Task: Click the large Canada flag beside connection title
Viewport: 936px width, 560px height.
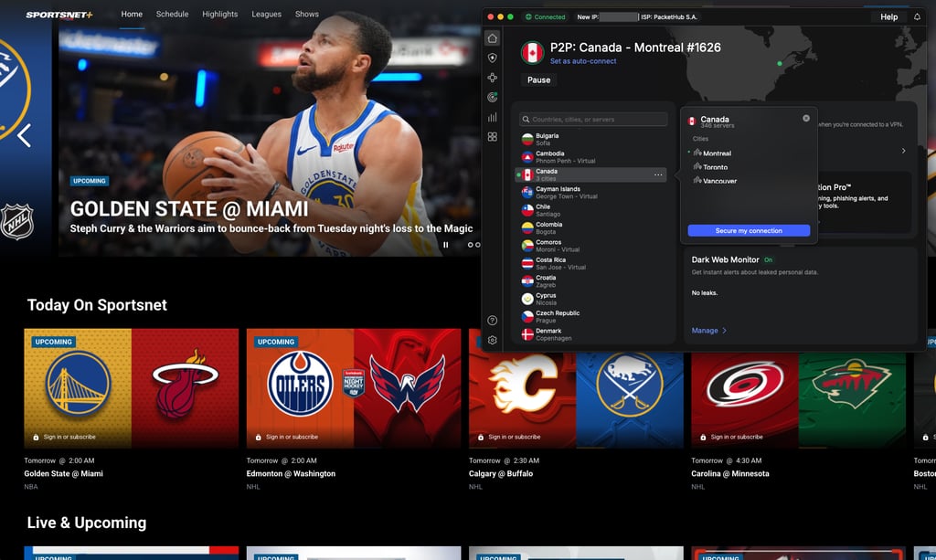Action: click(532, 52)
